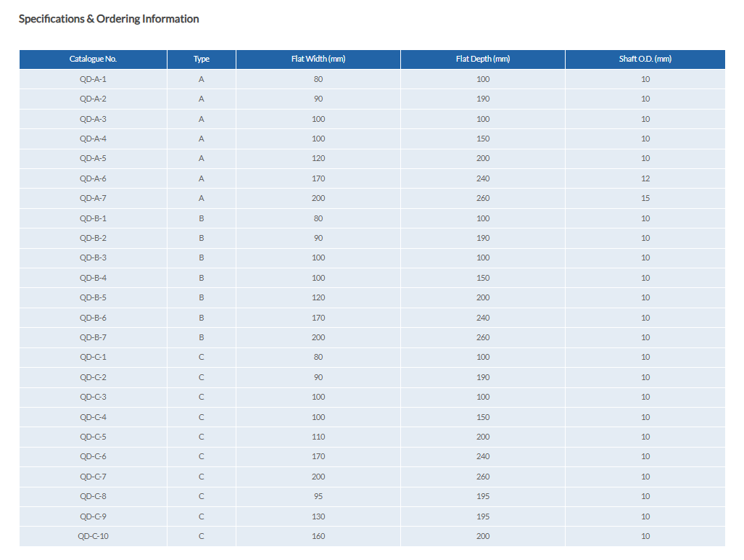Click the Catalogue No. column header
744x560 pixels.
click(x=93, y=59)
